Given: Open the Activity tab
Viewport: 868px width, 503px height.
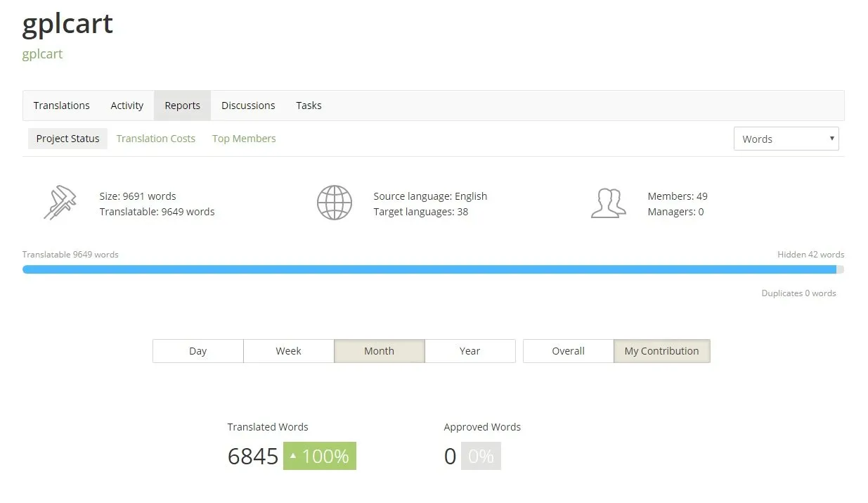Looking at the screenshot, I should (127, 106).
